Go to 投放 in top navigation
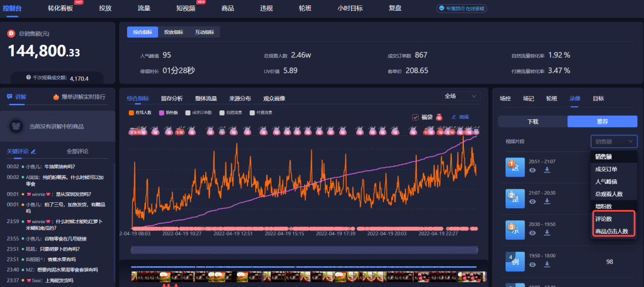The image size is (644, 287). 105,8
